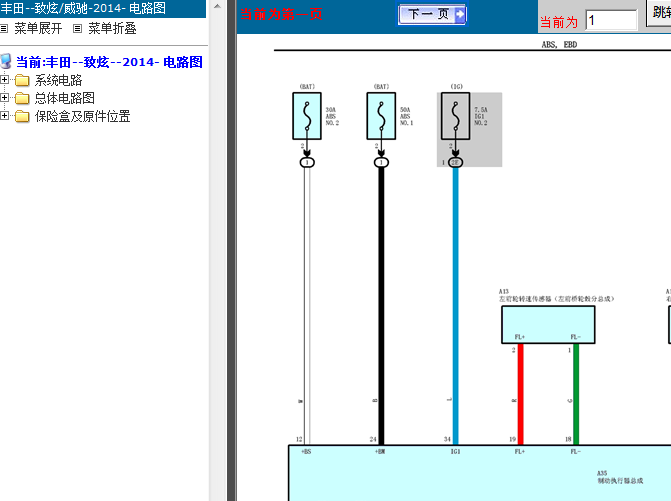
Task: Open the 当前:丰田--致炫--2014- 电路图 root link
Action: pyautogui.click(x=109, y=62)
